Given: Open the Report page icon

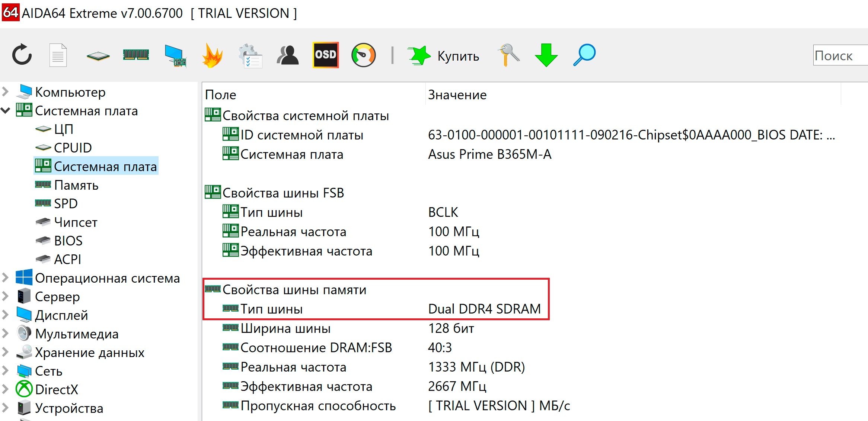Looking at the screenshot, I should click(x=58, y=55).
